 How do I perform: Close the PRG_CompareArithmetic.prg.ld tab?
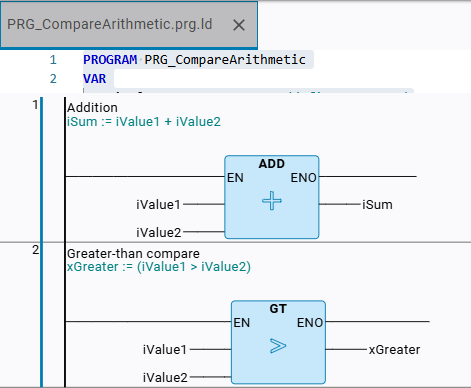(x=239, y=25)
